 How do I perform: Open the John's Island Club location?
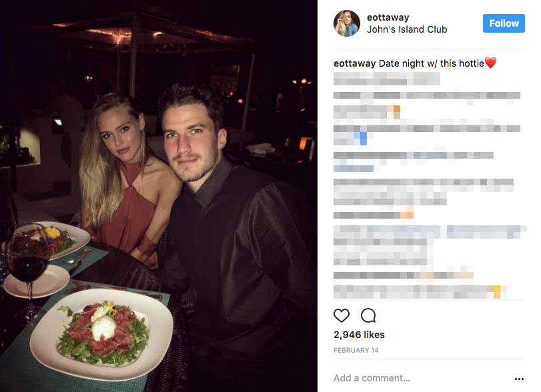407,29
